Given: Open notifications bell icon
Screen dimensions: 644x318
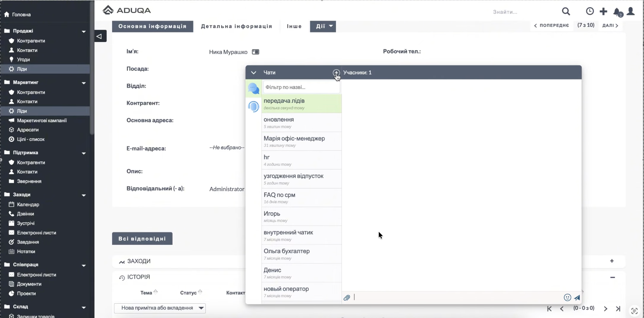Looking at the screenshot, I should [x=617, y=11].
